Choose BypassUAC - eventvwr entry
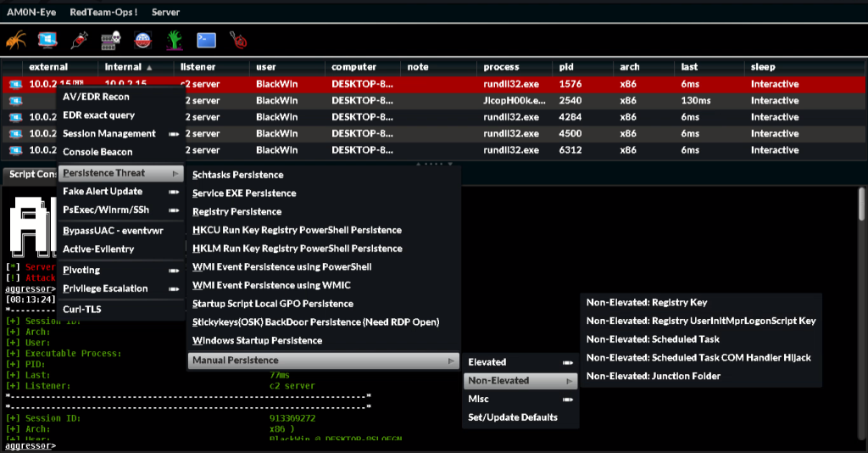 click(x=120, y=231)
